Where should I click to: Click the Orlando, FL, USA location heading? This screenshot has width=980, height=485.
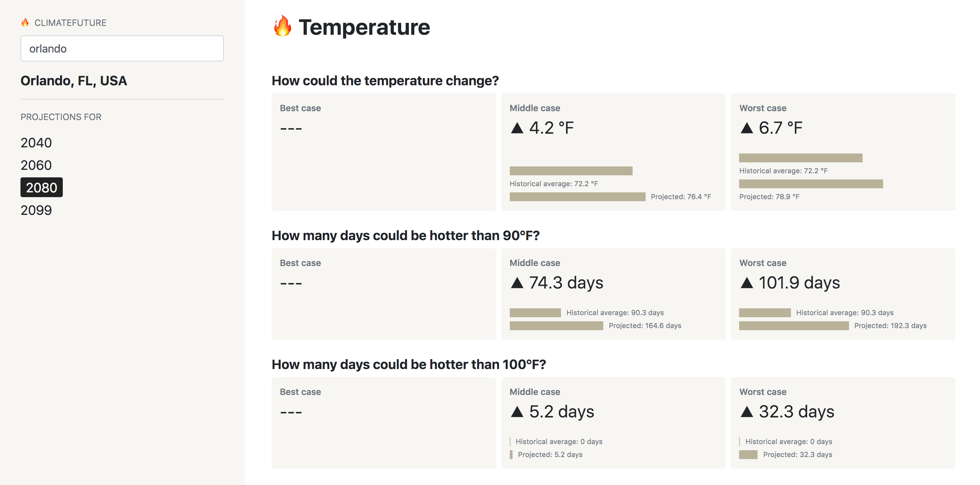coord(74,80)
